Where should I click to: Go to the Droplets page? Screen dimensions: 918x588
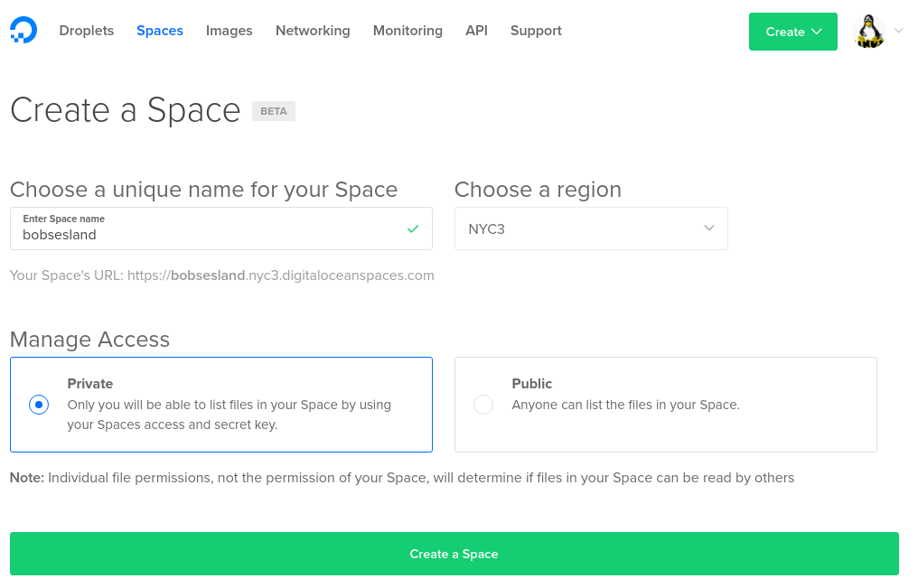[x=87, y=31]
